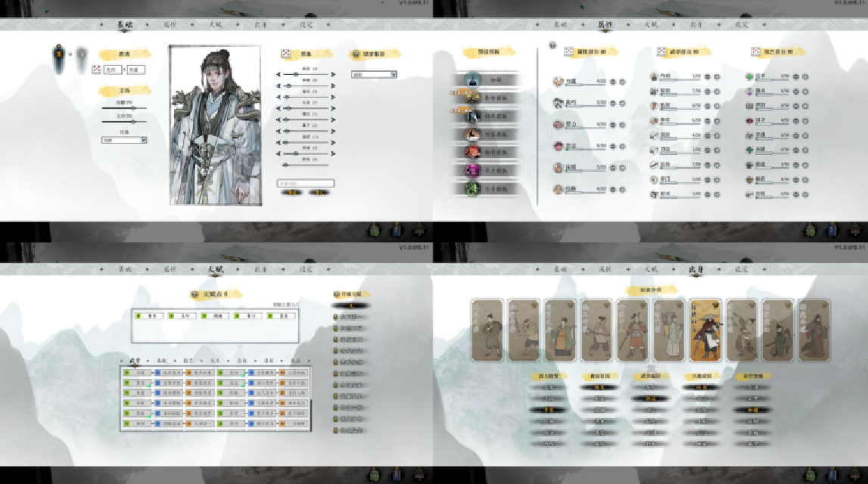Click the dice icon beside 技艺 points header

coord(755,51)
